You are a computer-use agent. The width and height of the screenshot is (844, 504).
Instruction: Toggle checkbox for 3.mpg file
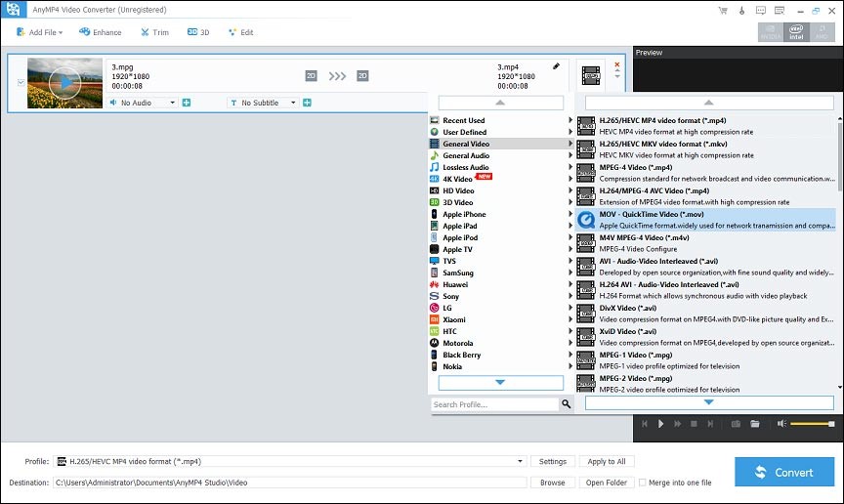pos(21,82)
